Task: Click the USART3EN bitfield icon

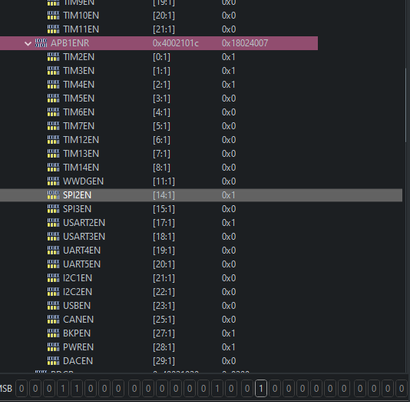Action: pos(53,237)
